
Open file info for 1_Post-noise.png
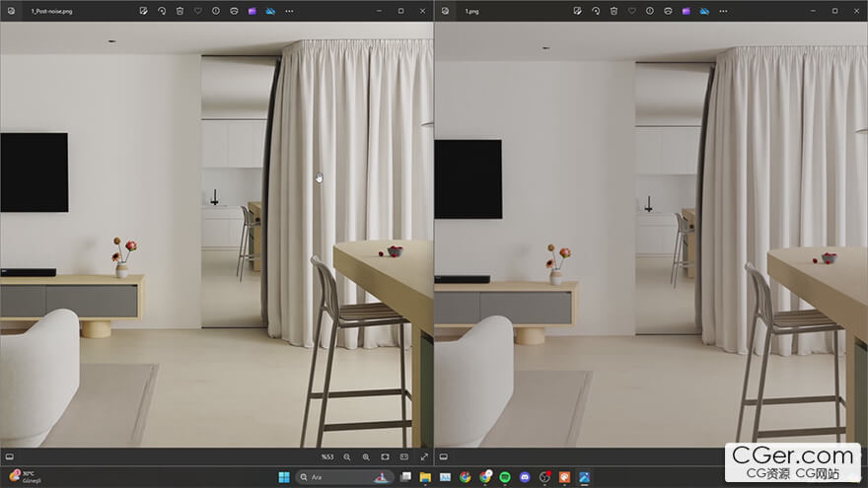pyautogui.click(x=216, y=11)
